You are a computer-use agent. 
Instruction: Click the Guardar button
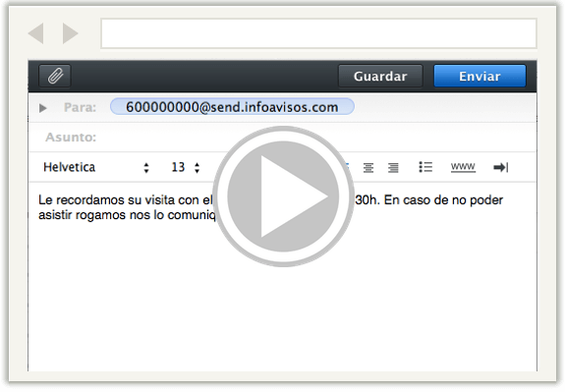point(380,76)
